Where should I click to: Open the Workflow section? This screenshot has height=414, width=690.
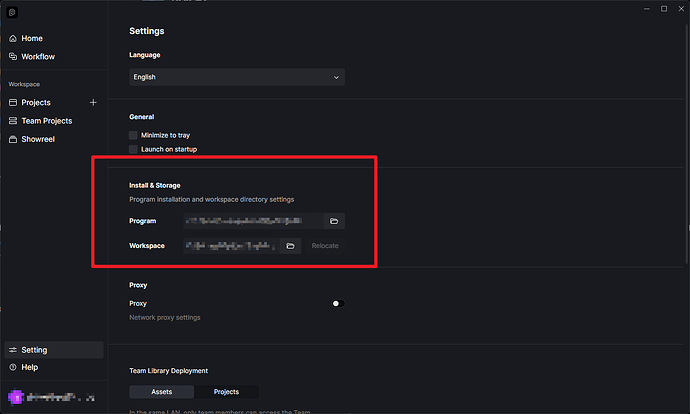pos(38,56)
